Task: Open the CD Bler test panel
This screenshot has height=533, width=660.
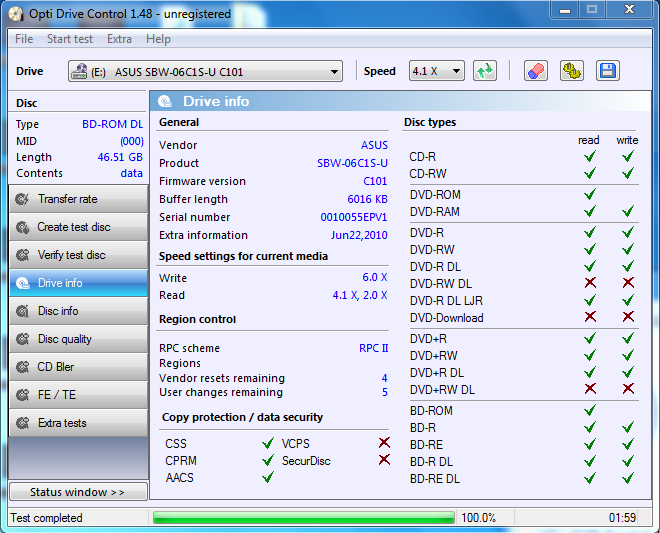Action: [x=78, y=367]
